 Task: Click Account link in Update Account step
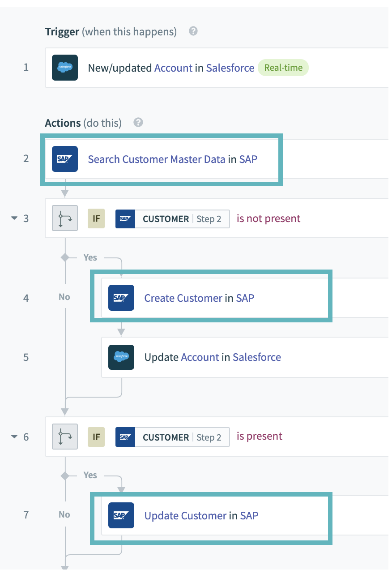(x=200, y=357)
